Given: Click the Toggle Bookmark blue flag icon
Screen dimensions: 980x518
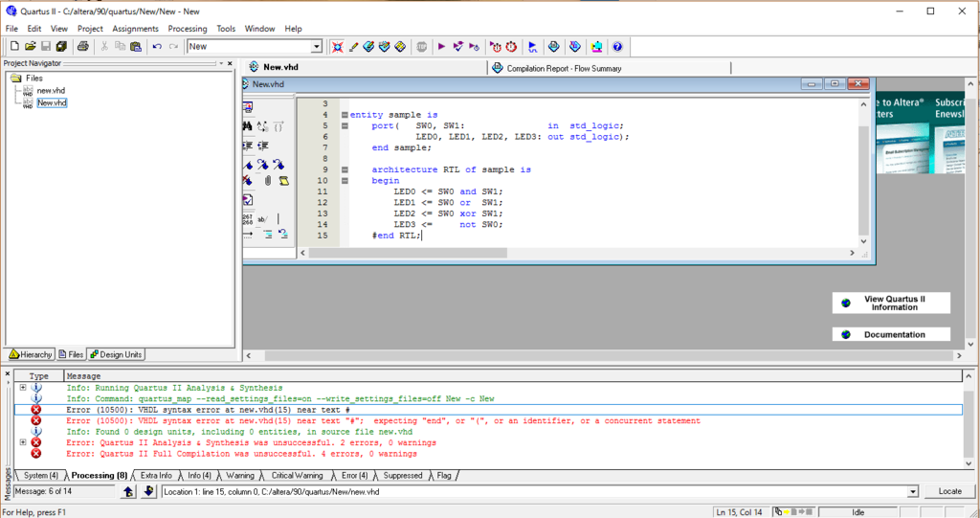Looking at the screenshot, I should point(248,165).
